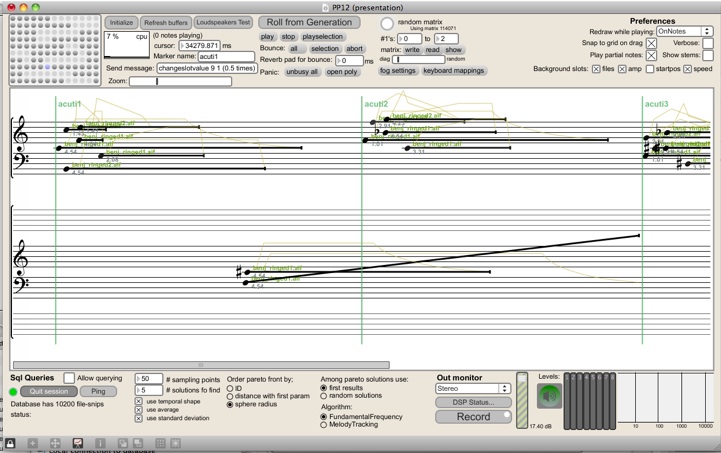721x453 pixels.
Task: Open fog settings
Action: tap(398, 70)
